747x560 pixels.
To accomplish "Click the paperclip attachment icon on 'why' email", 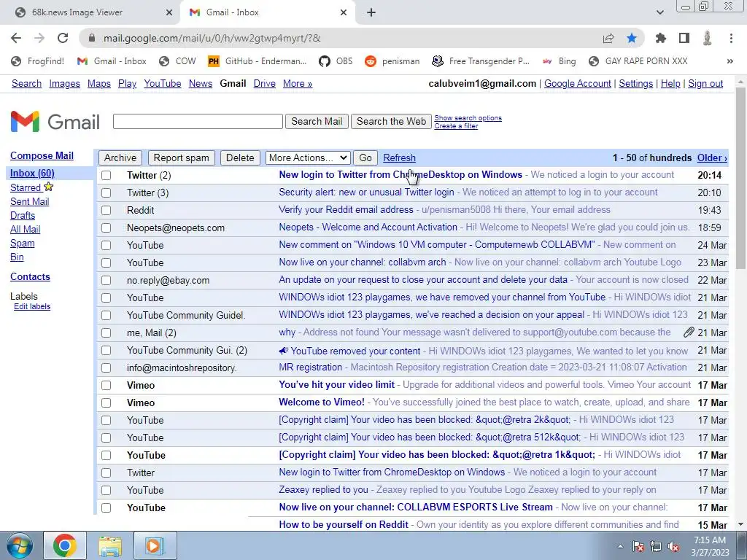I will [x=689, y=332].
